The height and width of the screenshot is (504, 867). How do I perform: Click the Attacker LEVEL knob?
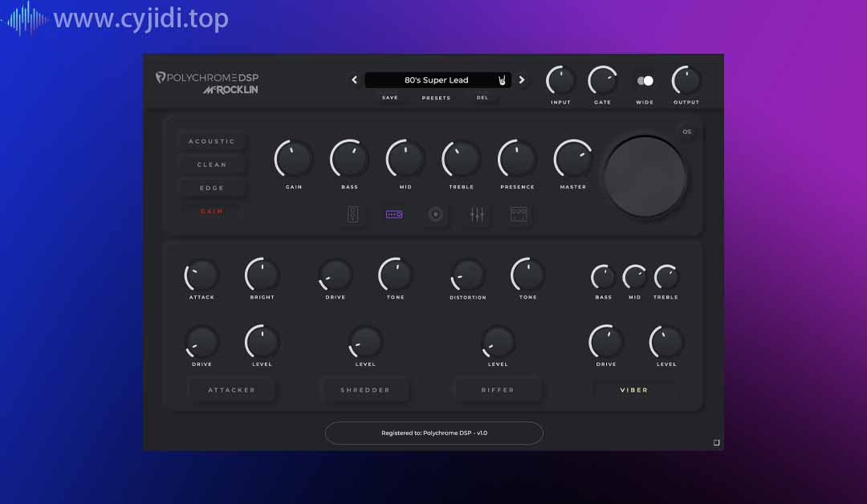click(x=262, y=342)
